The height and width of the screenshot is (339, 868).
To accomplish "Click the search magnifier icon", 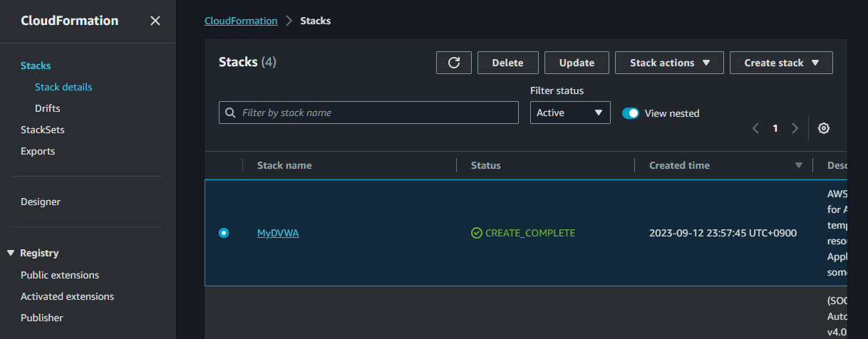I will click(x=230, y=113).
